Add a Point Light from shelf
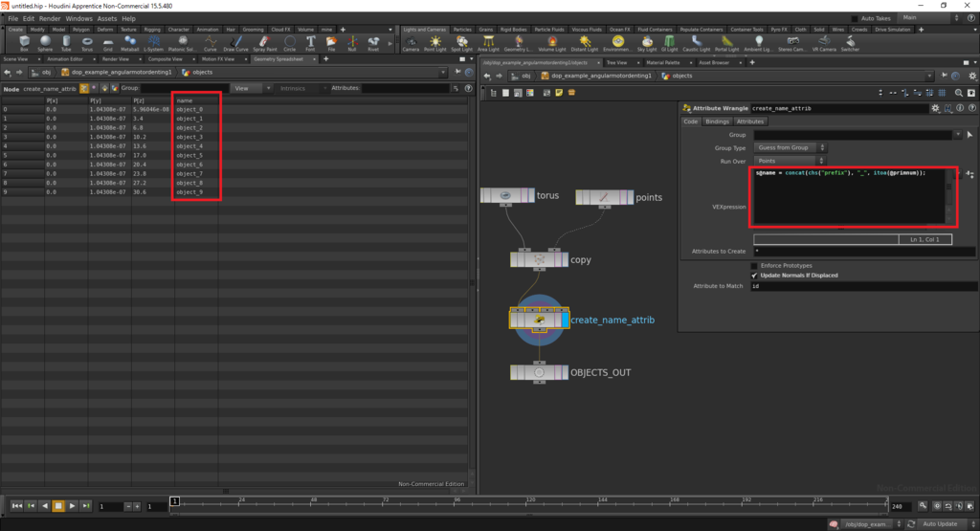Viewport: 980px width, 531px height. coord(435,43)
